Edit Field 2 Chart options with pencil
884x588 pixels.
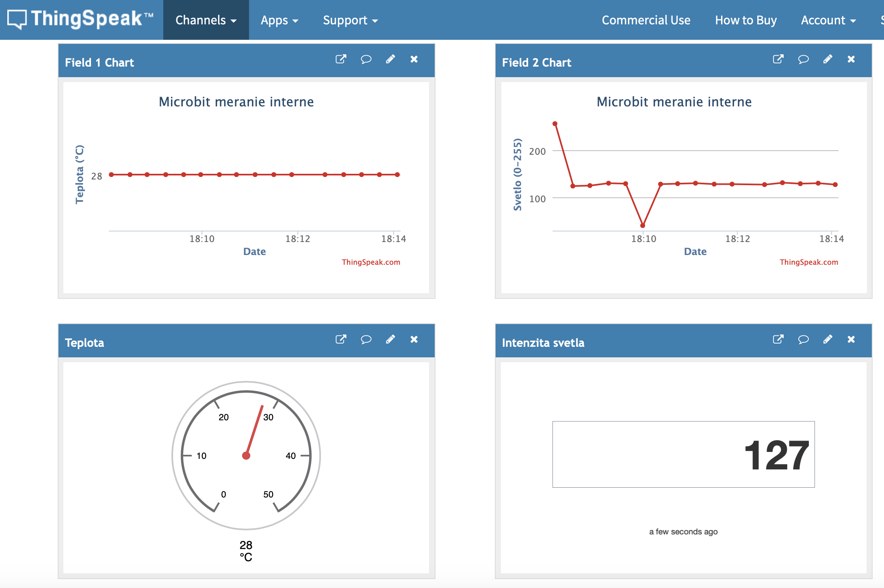coord(827,59)
